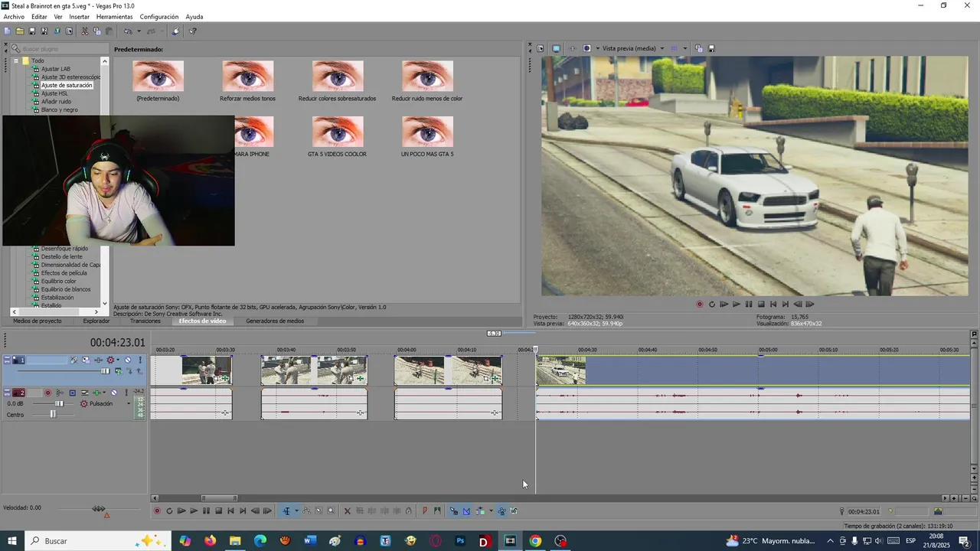The width and height of the screenshot is (980, 551).
Task: Save the project with the floppy icon
Action: [31, 31]
